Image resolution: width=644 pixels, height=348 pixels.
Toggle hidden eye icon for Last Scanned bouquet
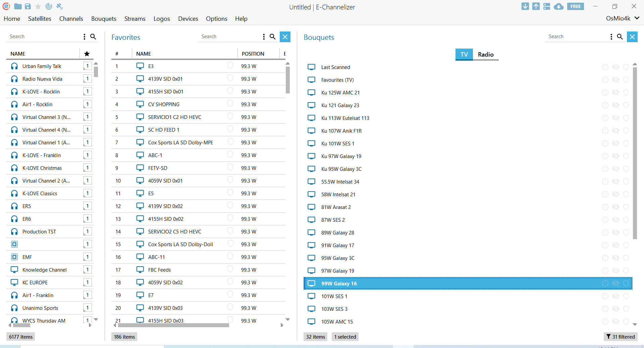(x=615, y=67)
